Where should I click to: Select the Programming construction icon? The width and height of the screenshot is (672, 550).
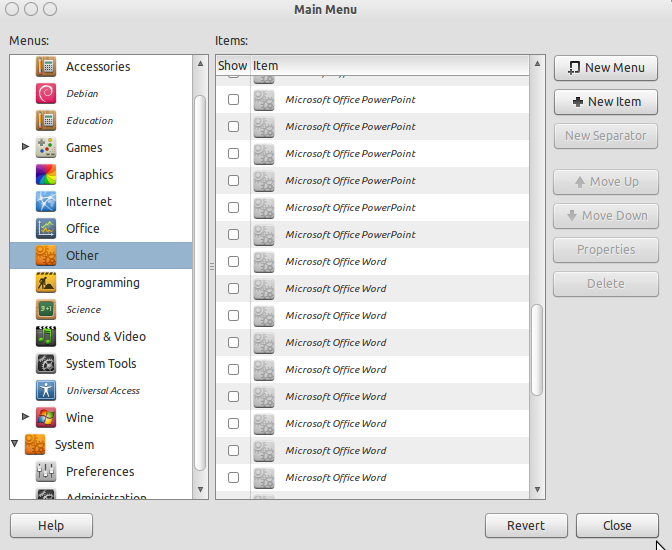coord(46,283)
